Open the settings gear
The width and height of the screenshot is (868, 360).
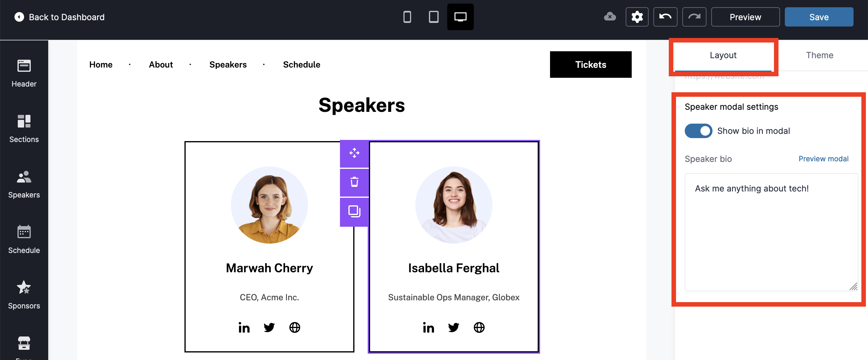pos(637,17)
